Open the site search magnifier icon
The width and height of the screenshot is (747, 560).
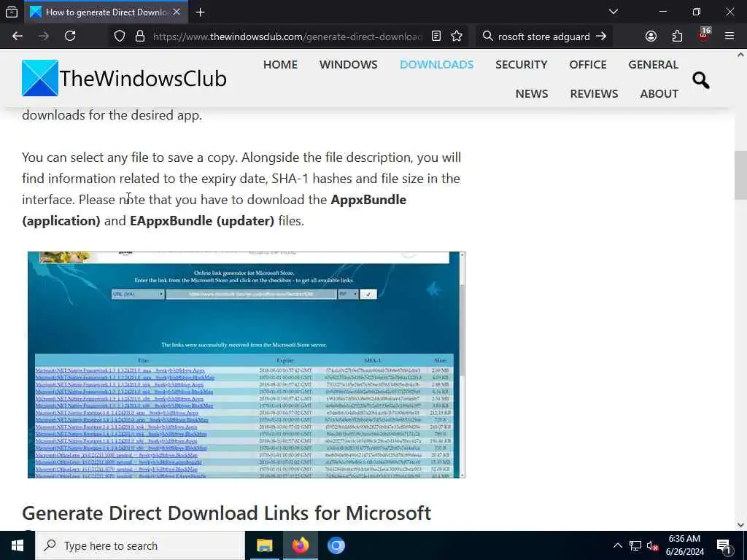point(701,80)
